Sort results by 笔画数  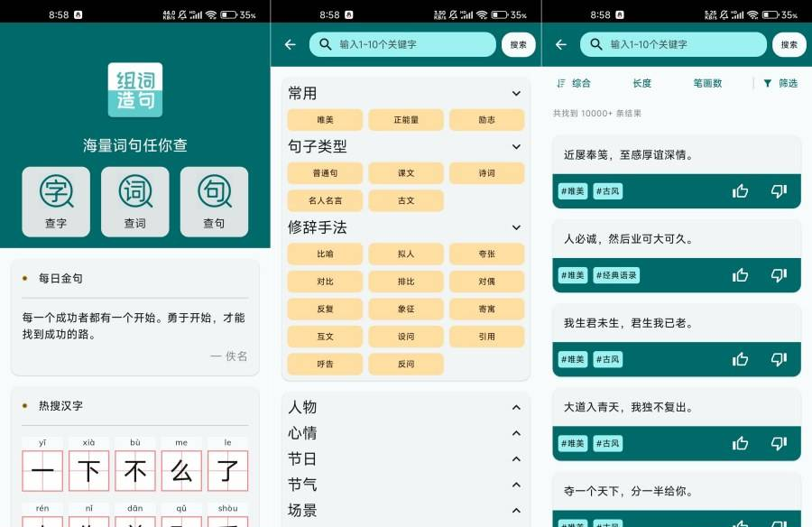(707, 83)
